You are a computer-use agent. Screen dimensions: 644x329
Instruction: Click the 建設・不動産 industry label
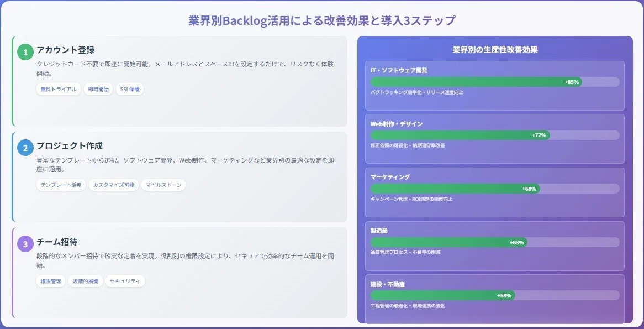388,284
